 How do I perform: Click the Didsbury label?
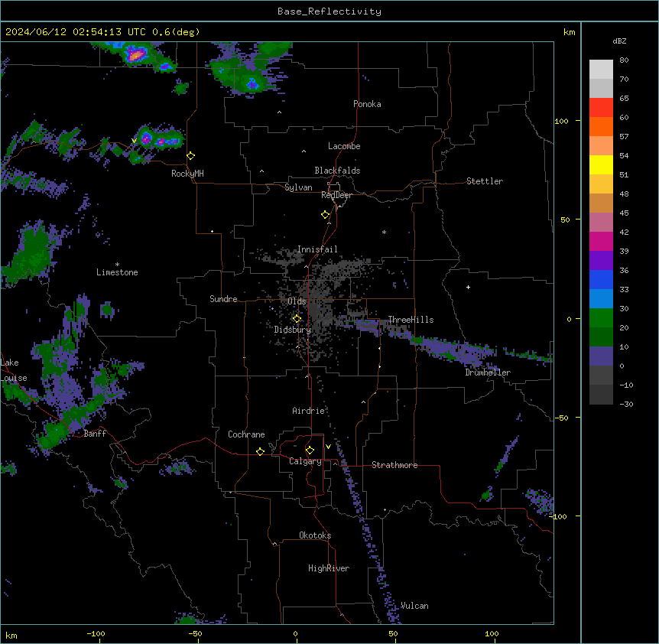pos(293,330)
